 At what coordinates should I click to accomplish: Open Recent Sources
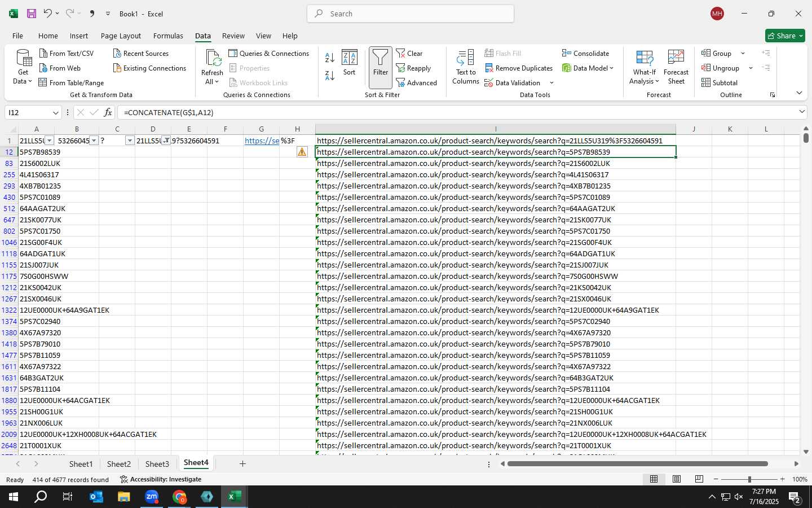pyautogui.click(x=141, y=53)
